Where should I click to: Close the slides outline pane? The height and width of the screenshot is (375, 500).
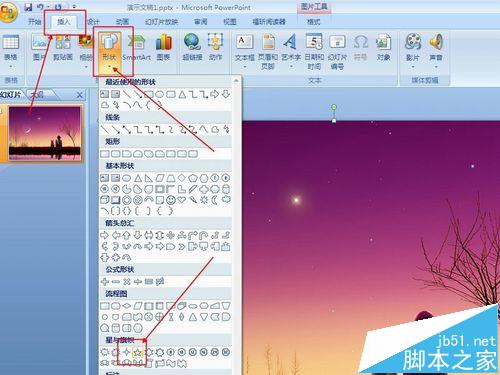[x=79, y=95]
